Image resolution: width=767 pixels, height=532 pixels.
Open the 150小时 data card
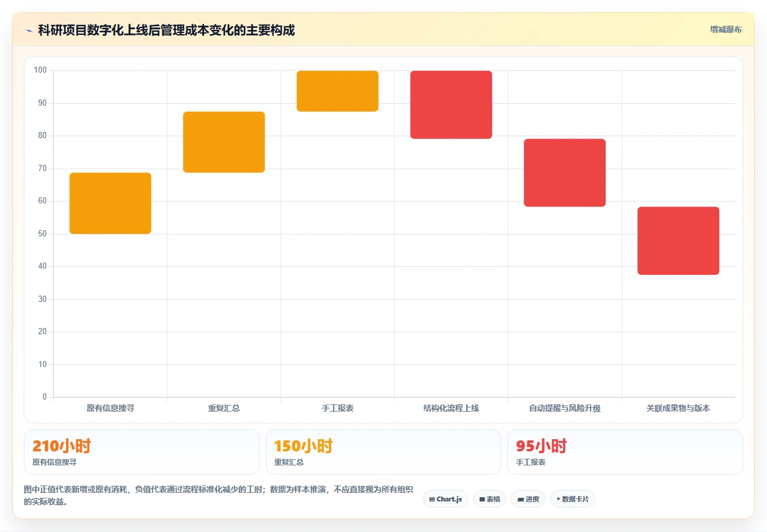(x=383, y=452)
